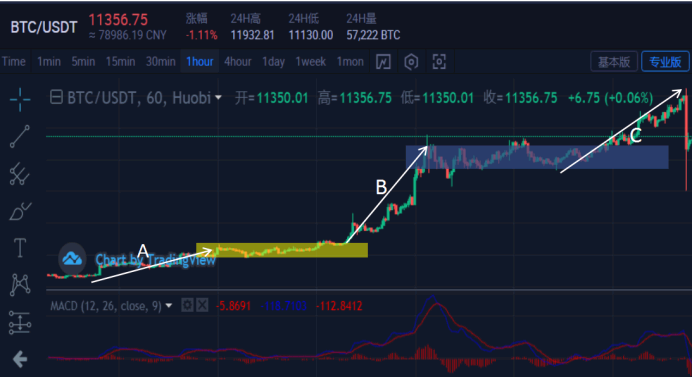Open MACD indicator settings gear
The image size is (692, 378).
[187, 305]
